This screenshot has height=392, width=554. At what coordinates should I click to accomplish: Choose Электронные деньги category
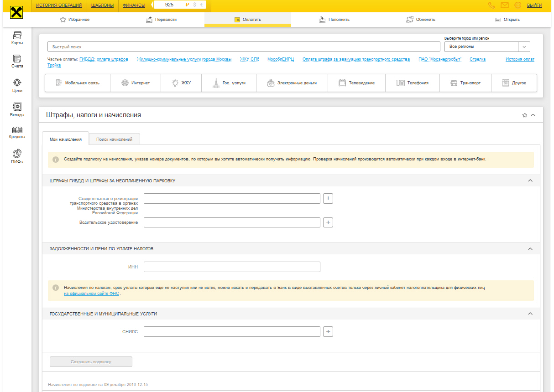292,83
